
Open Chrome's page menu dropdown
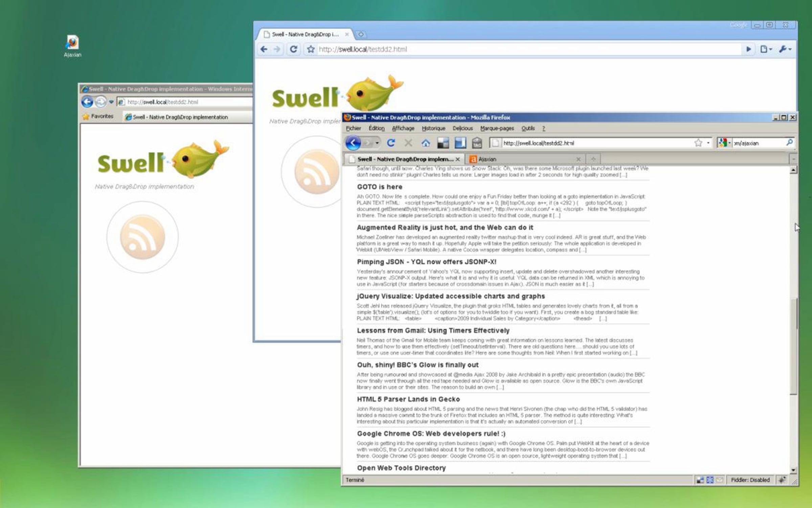pos(766,49)
